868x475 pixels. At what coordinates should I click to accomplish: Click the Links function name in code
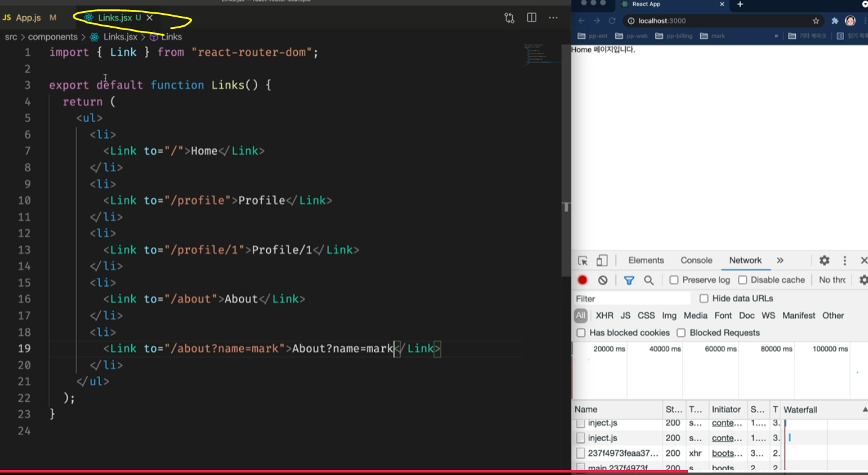228,85
